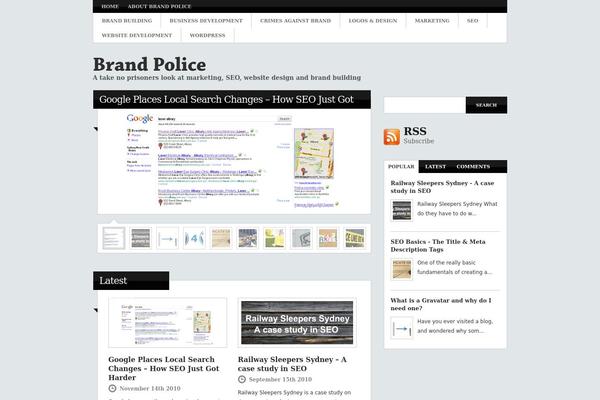Open the Home menu item

point(110,7)
